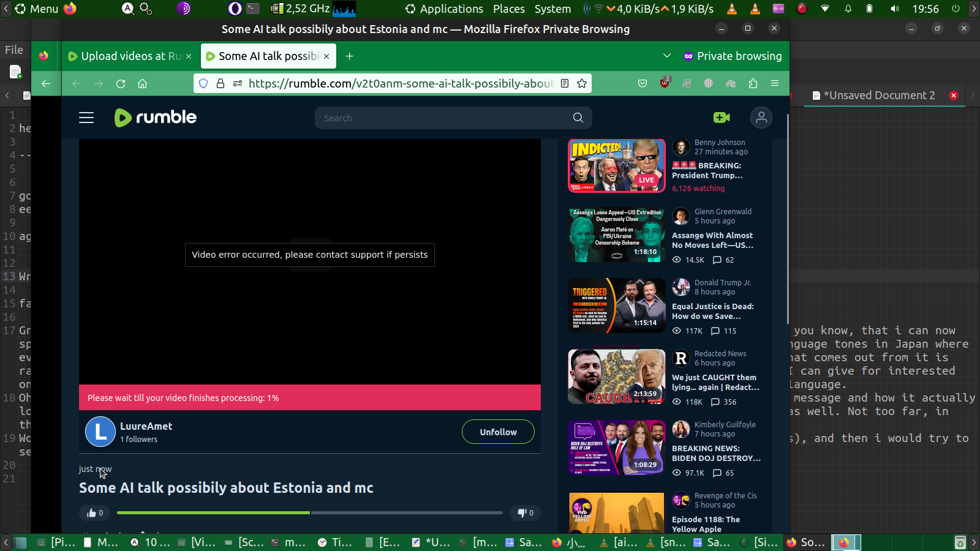Open the Equal Justice is Dead video title
This screenshot has width=980, height=551.
point(713,312)
